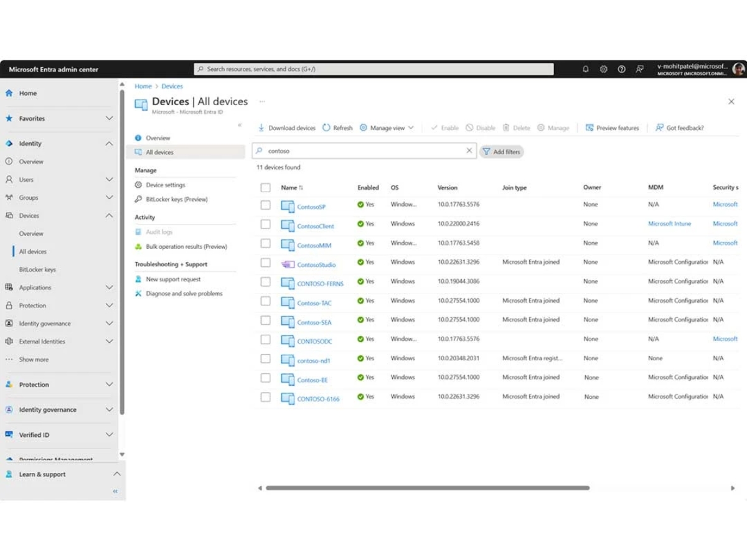
Task: Collapse the left sidebar with bottom chevrons
Action: 115,492
